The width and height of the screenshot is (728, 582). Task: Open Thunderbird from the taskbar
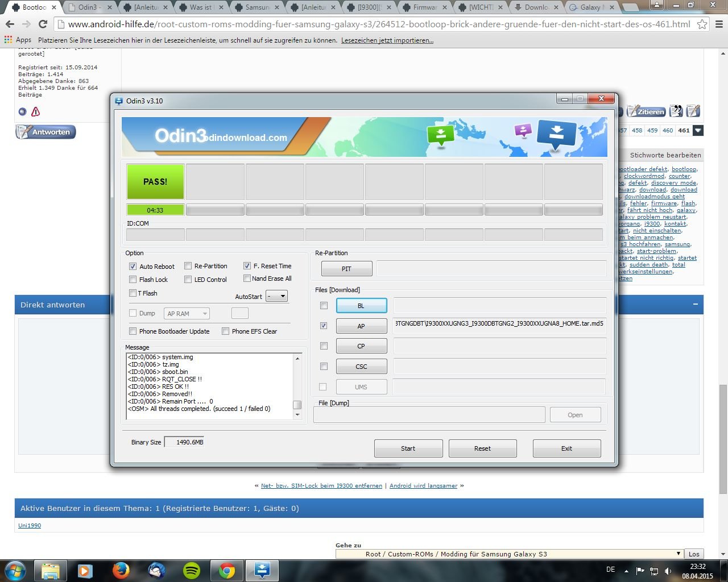pyautogui.click(x=156, y=571)
